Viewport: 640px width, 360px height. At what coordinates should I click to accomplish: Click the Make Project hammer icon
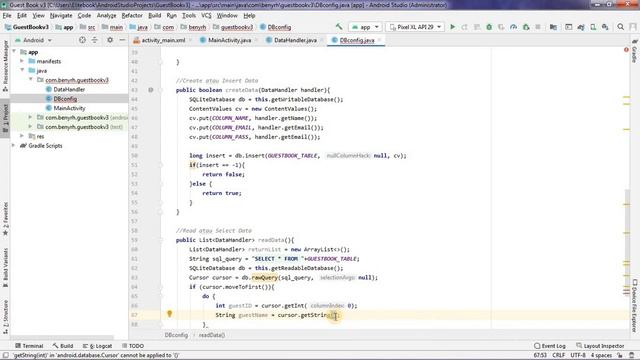[339, 27]
